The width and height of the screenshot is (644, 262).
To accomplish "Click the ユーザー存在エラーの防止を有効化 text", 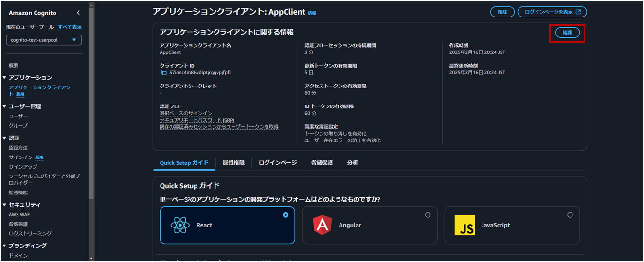I will coord(343,140).
